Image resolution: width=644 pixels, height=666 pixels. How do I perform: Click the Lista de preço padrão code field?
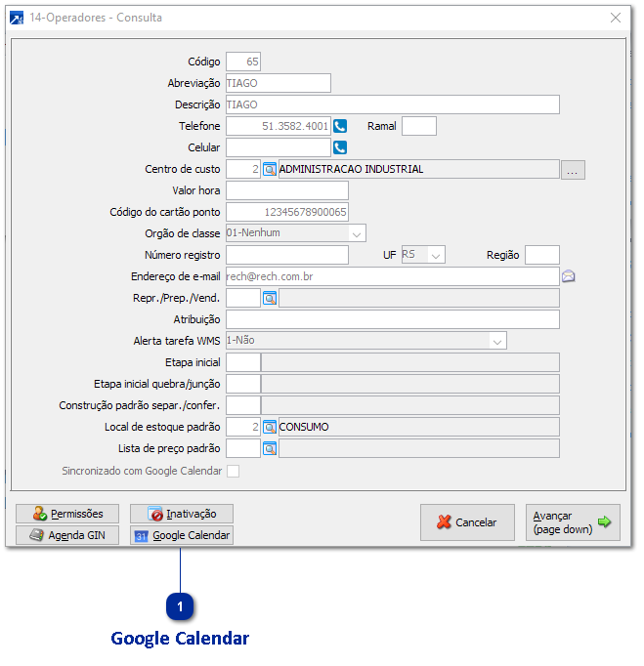point(243,448)
